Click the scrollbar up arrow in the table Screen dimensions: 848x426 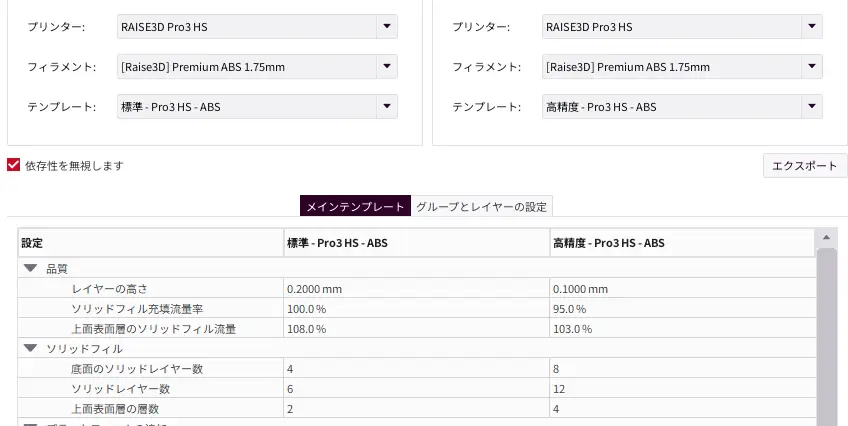[x=827, y=238]
